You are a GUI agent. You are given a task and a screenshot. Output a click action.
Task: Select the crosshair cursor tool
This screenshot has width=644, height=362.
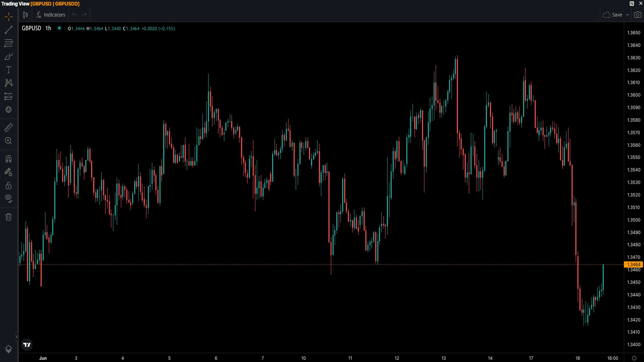[x=9, y=17]
